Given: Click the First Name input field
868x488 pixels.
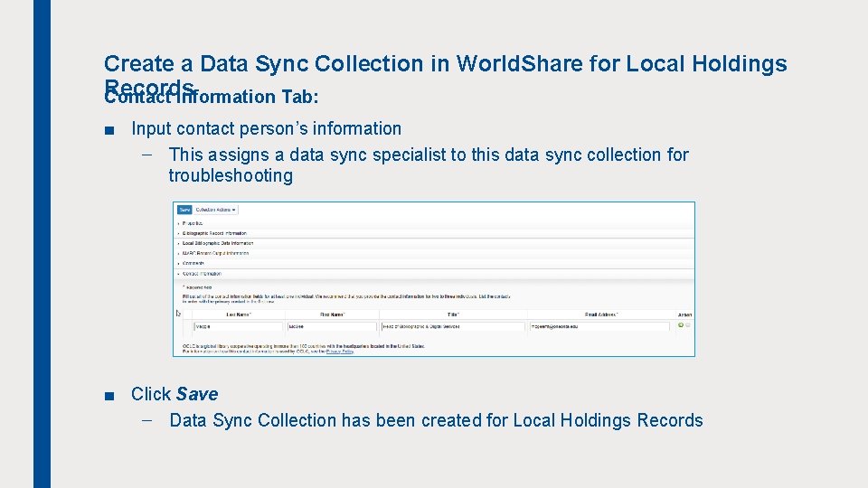Looking at the screenshot, I should (x=332, y=326).
